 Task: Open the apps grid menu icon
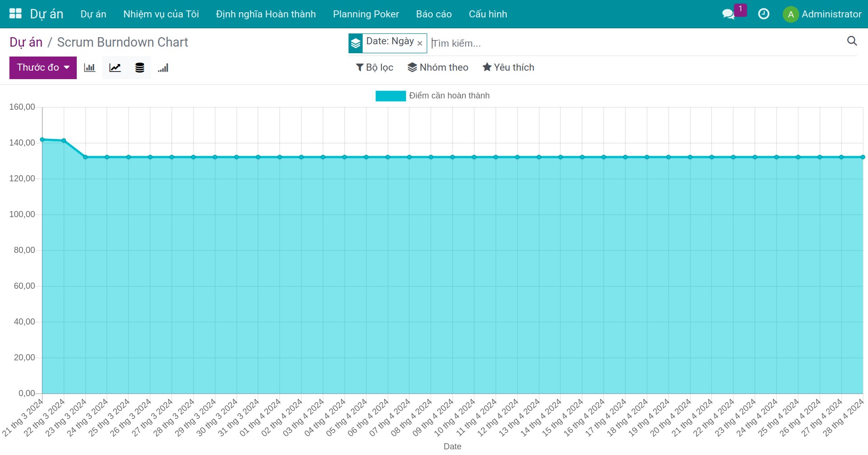tap(16, 14)
